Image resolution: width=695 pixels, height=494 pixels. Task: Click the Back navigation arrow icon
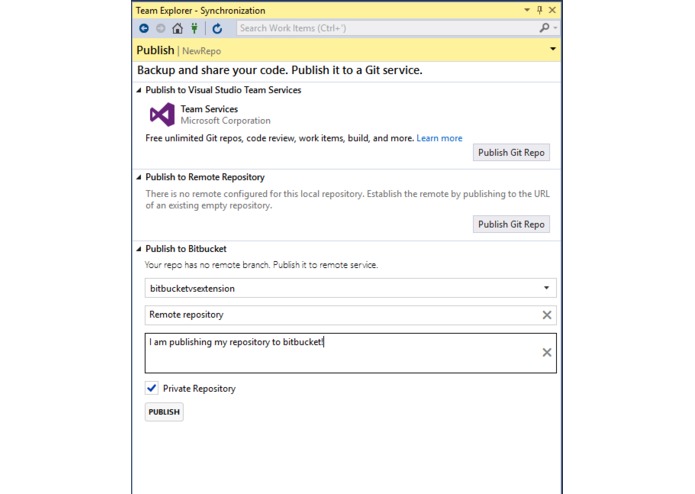click(x=144, y=28)
